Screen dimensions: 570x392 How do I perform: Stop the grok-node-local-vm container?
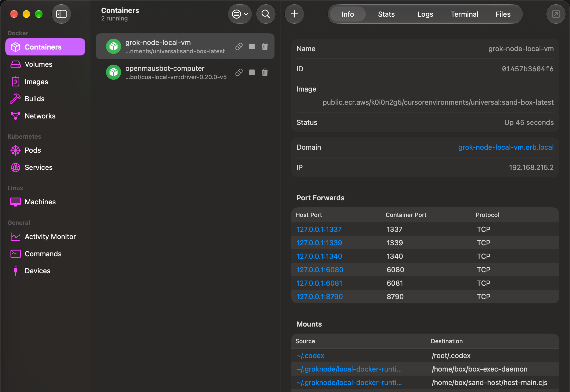(252, 47)
